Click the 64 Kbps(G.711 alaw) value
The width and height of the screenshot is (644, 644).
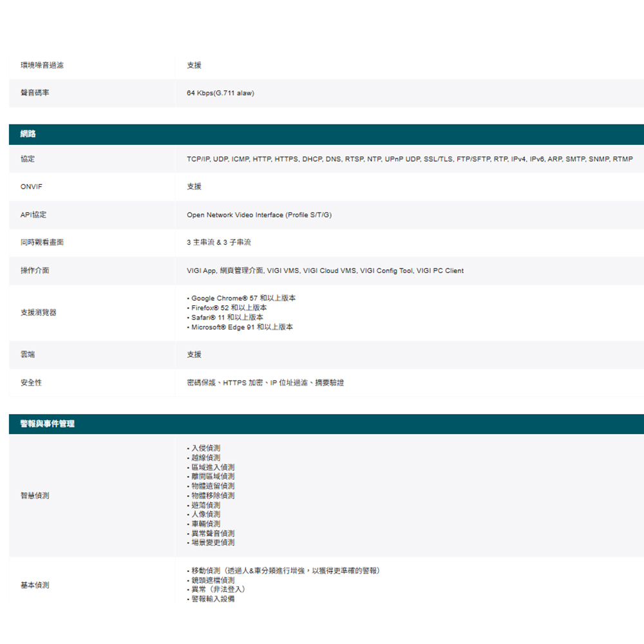coord(220,93)
